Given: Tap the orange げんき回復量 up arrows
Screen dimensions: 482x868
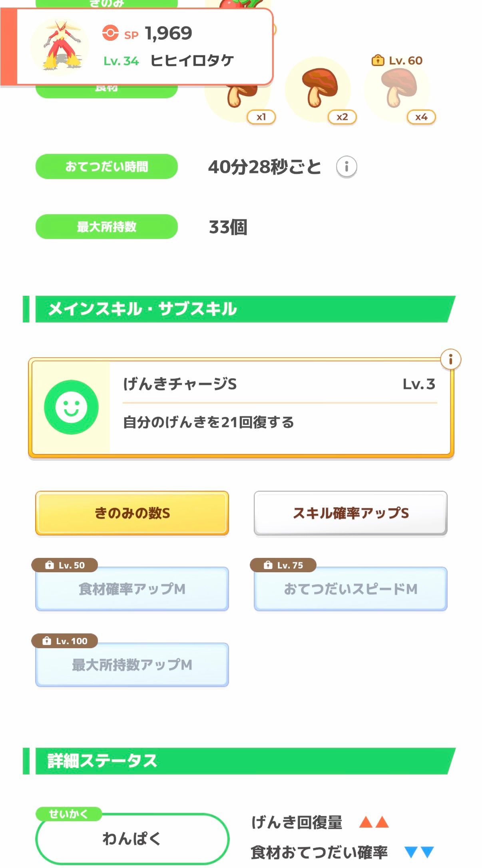Looking at the screenshot, I should pyautogui.click(x=374, y=822).
